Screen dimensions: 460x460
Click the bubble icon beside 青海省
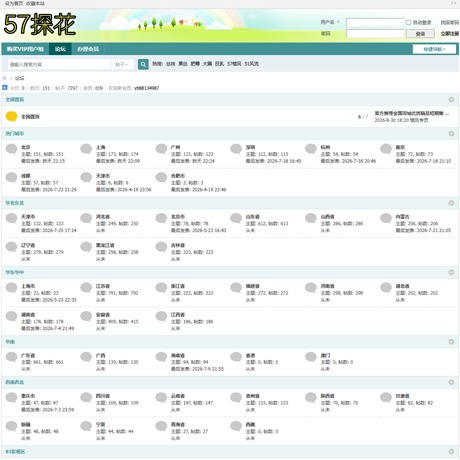pos(161,426)
